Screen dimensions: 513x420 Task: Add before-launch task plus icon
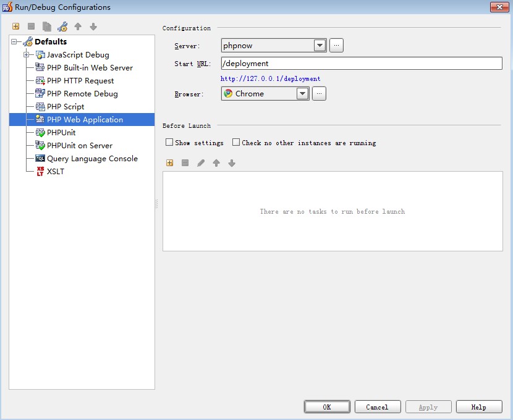169,163
